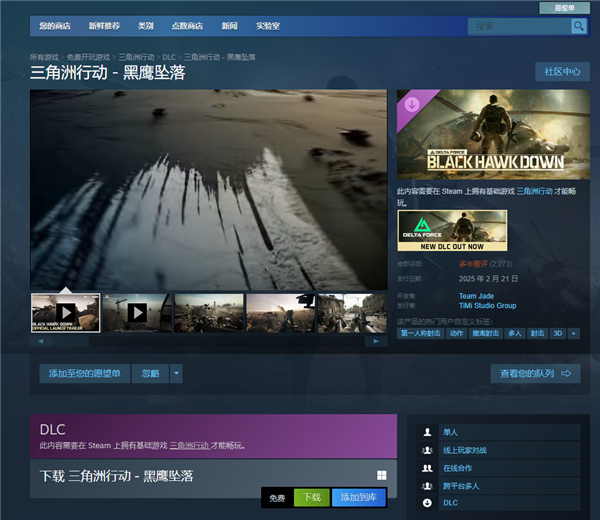Image resolution: width=600 pixels, height=520 pixels.
Task: Open the Team Jade developer link
Action: pos(478,296)
